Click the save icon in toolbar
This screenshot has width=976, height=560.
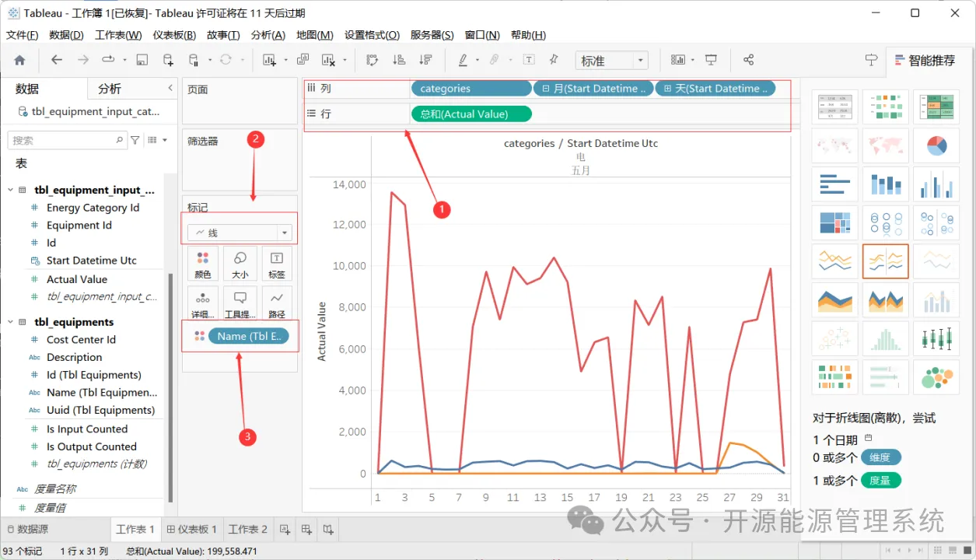(x=142, y=60)
